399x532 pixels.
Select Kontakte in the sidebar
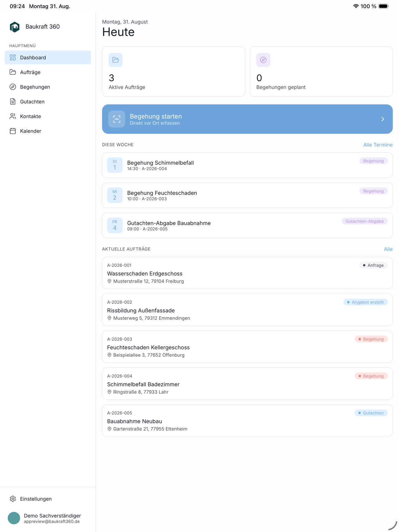[x=48, y=116]
